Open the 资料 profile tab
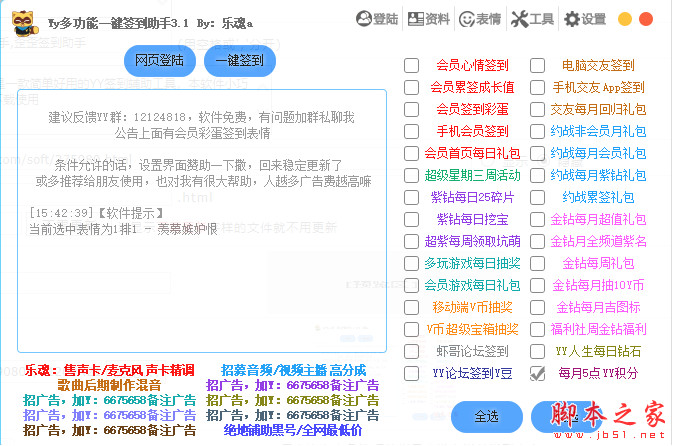 428,19
